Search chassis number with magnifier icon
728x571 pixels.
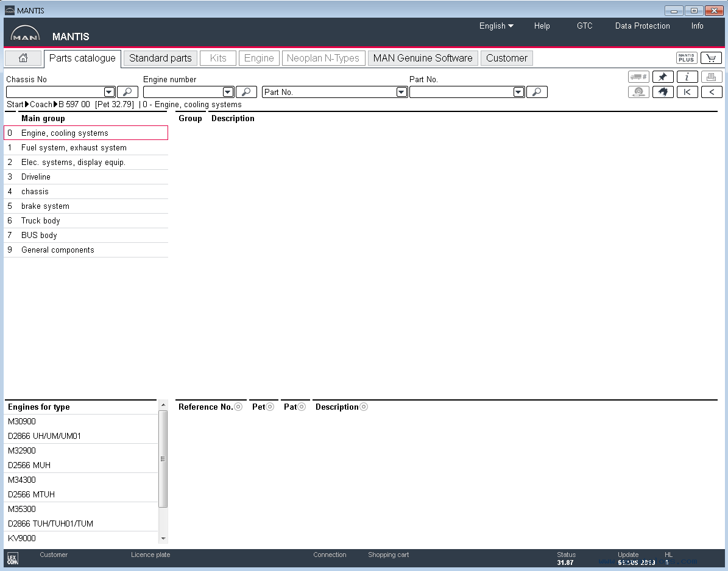click(x=128, y=92)
